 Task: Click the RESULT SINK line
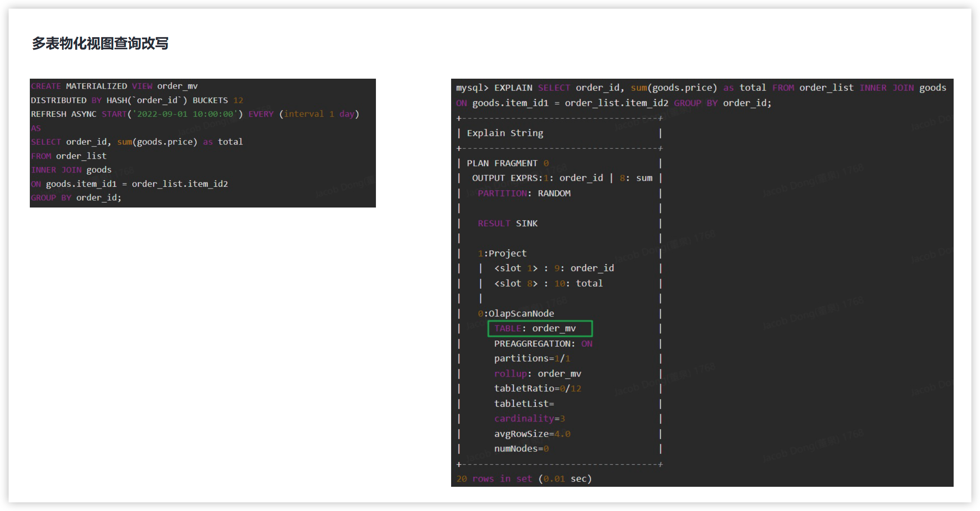(x=507, y=224)
